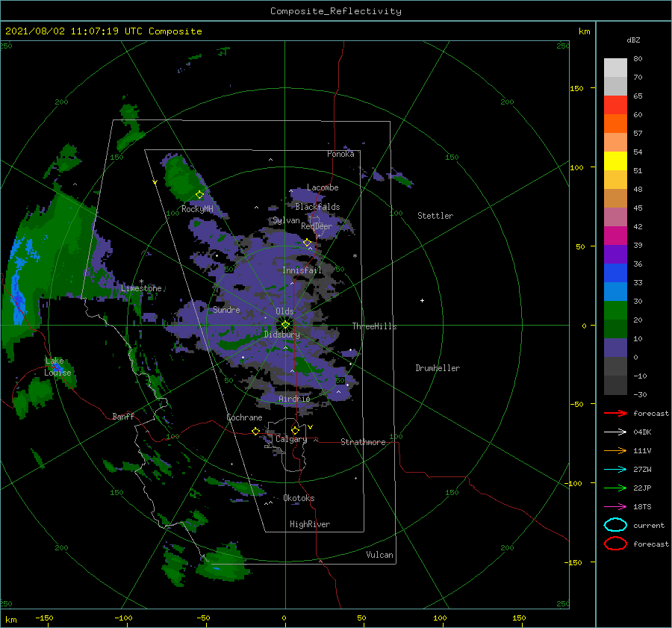Click the asterisk marker east of Innisfail

[x=355, y=256]
